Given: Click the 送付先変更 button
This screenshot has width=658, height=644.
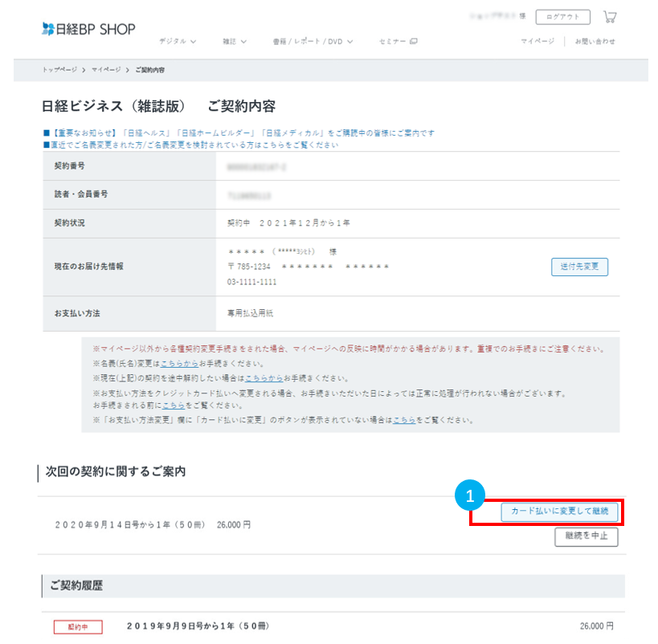Looking at the screenshot, I should coord(579,267).
